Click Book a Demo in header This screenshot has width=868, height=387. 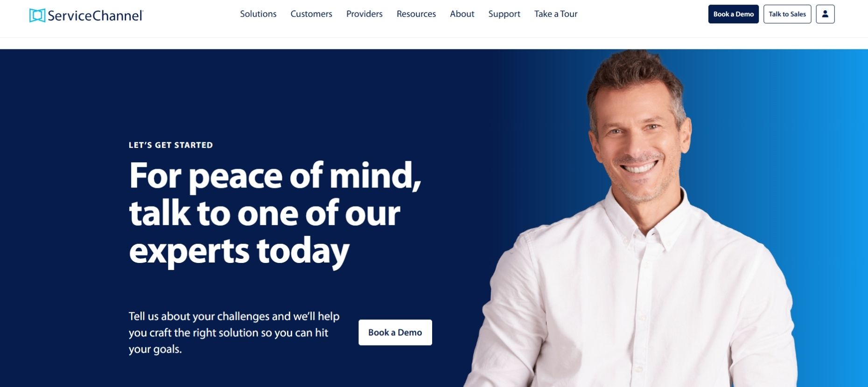click(734, 14)
